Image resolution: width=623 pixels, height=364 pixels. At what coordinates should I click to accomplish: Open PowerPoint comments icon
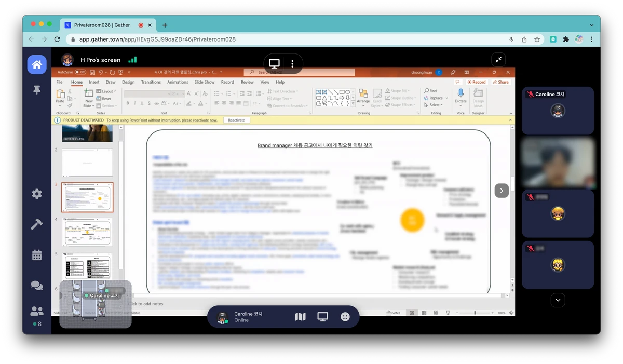pos(457,82)
